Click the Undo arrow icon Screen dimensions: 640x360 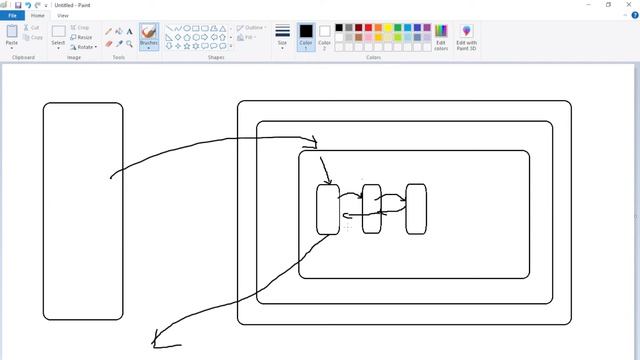click(x=28, y=5)
